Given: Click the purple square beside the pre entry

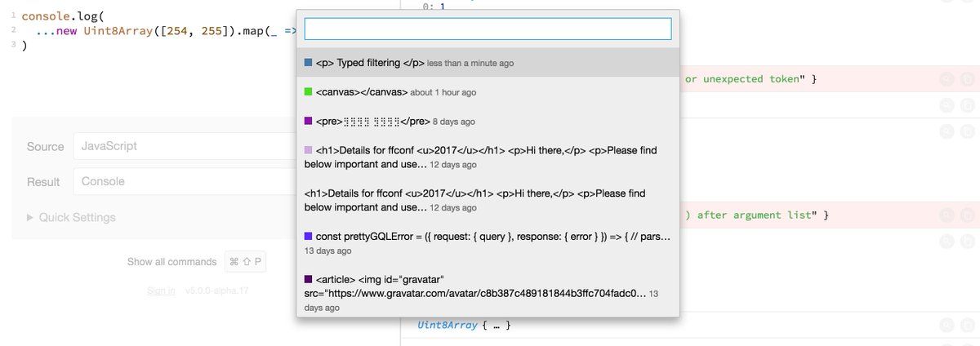Looking at the screenshot, I should coord(308,121).
